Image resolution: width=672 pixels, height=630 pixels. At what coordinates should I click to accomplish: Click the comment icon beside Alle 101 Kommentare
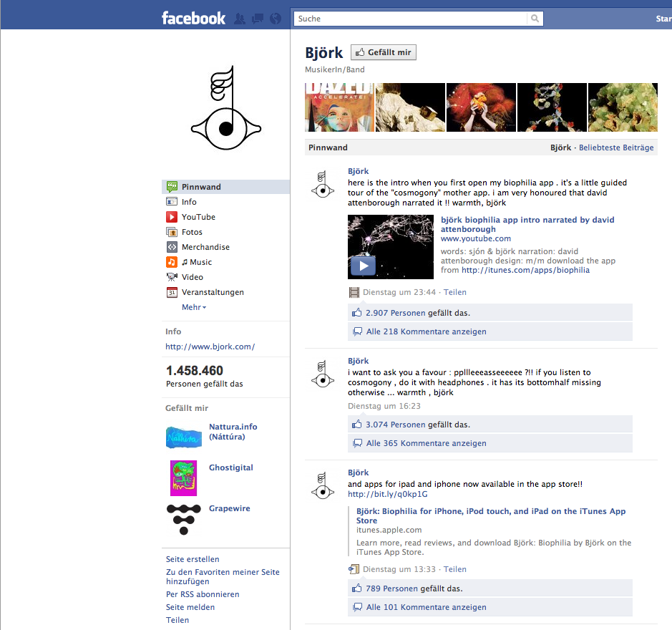(357, 607)
